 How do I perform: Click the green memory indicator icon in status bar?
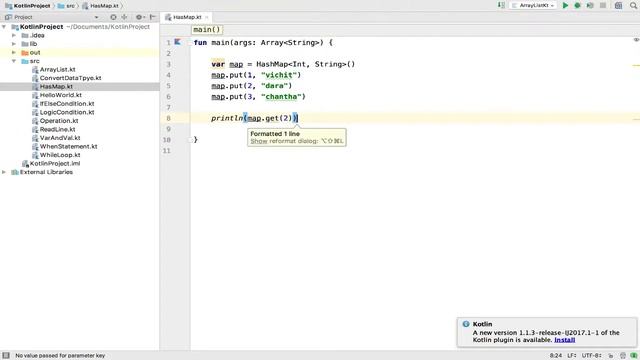pyautogui.click(x=633, y=356)
